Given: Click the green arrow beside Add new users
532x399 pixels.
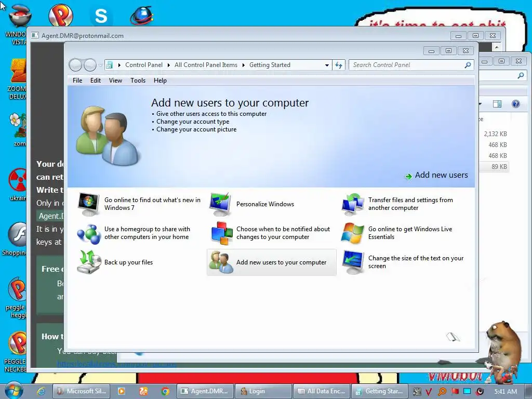Looking at the screenshot, I should pyautogui.click(x=408, y=176).
